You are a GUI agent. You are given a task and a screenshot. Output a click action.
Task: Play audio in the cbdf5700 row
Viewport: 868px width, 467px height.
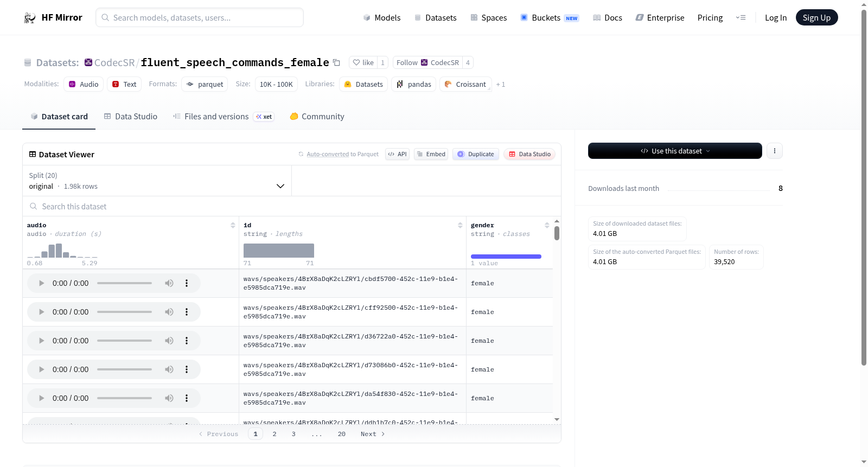[x=41, y=283]
